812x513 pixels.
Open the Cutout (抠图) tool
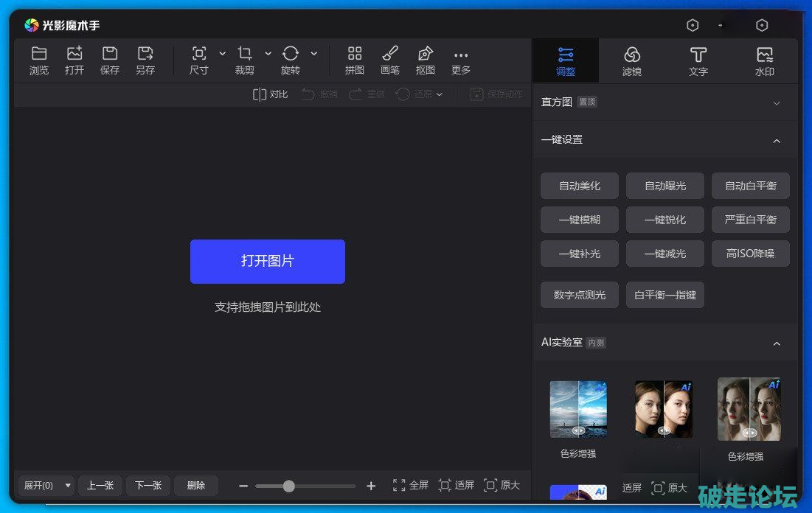pyautogui.click(x=426, y=54)
